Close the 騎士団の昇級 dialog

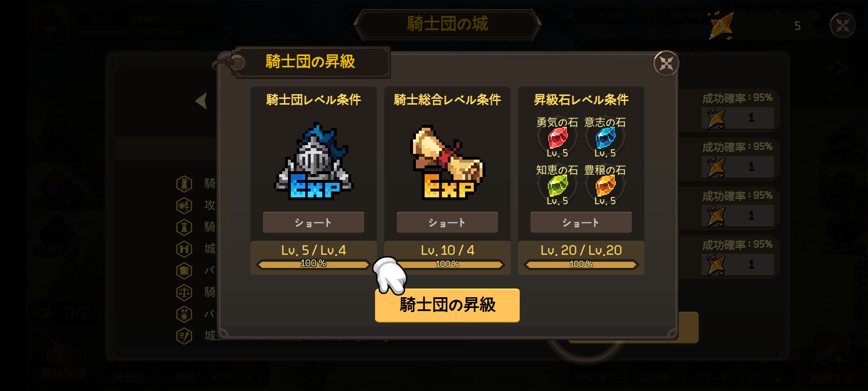pyautogui.click(x=666, y=64)
